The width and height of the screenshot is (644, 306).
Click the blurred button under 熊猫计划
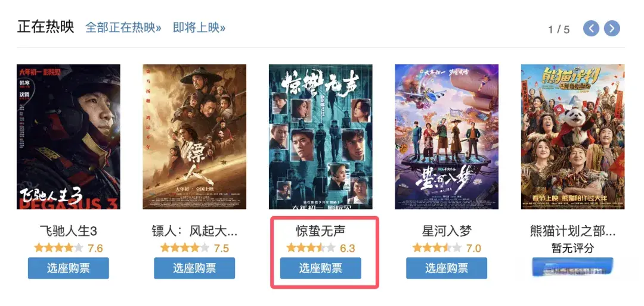tap(572, 268)
